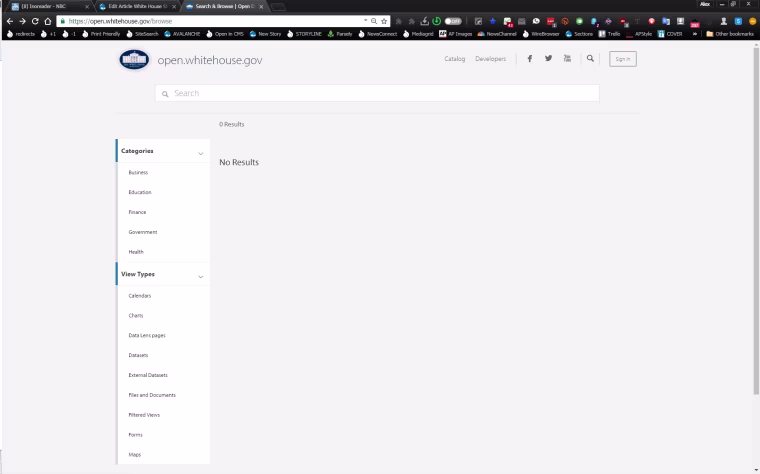
Task: Click the browser address bar URL
Action: (x=120, y=21)
